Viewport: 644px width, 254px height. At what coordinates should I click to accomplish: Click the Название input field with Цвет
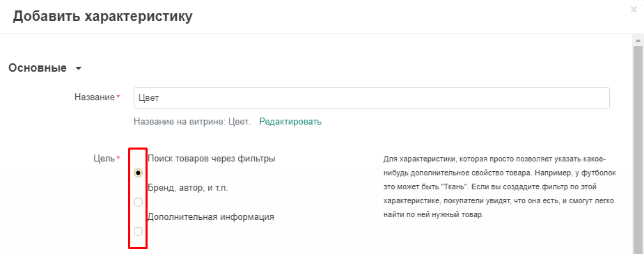click(371, 98)
